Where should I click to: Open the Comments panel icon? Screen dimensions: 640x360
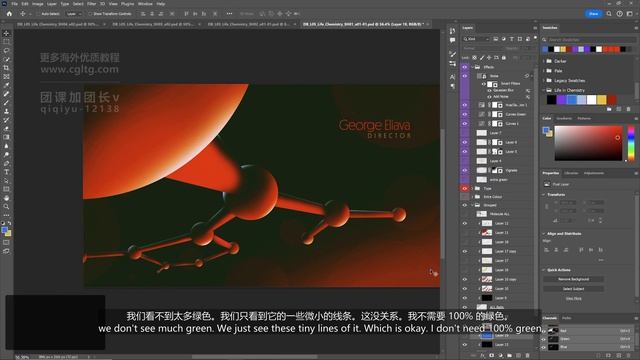[x=452, y=40]
